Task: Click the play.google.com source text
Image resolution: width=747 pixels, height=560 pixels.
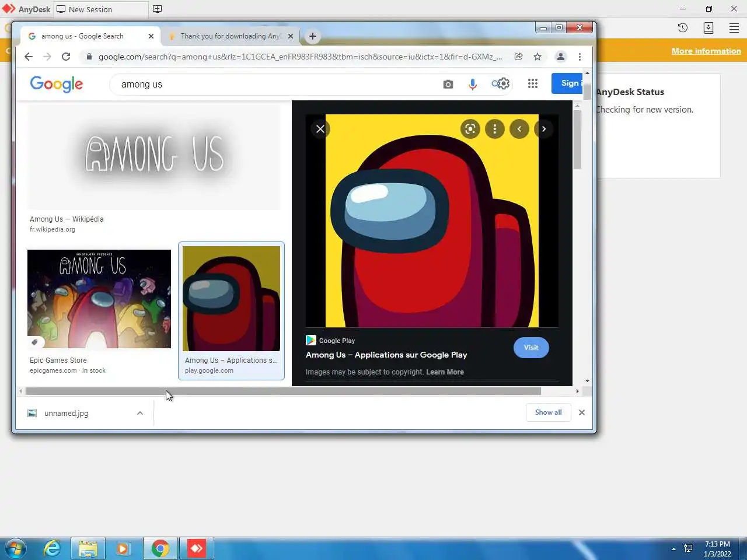Action: [209, 370]
